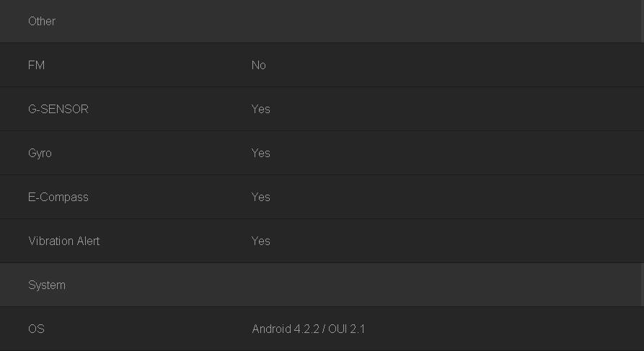This screenshot has width=644, height=351.
Task: Select the Vibration Alert label
Action: [x=64, y=241]
